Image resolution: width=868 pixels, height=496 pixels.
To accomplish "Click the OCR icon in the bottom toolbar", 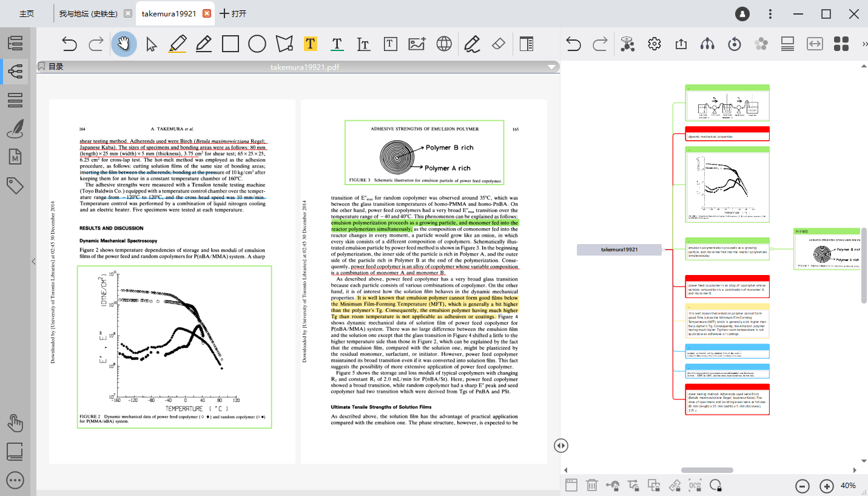I will click(696, 485).
